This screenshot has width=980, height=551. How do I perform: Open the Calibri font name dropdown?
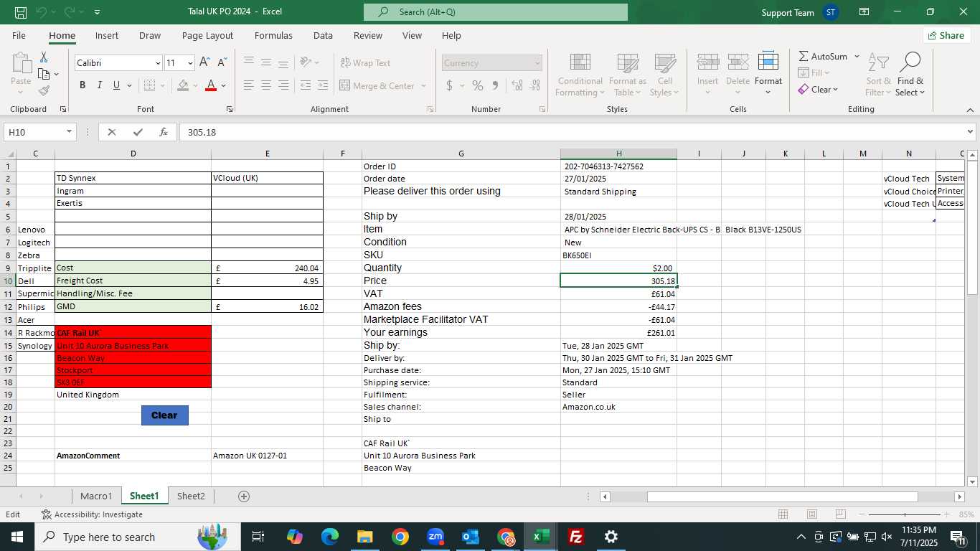coord(158,63)
